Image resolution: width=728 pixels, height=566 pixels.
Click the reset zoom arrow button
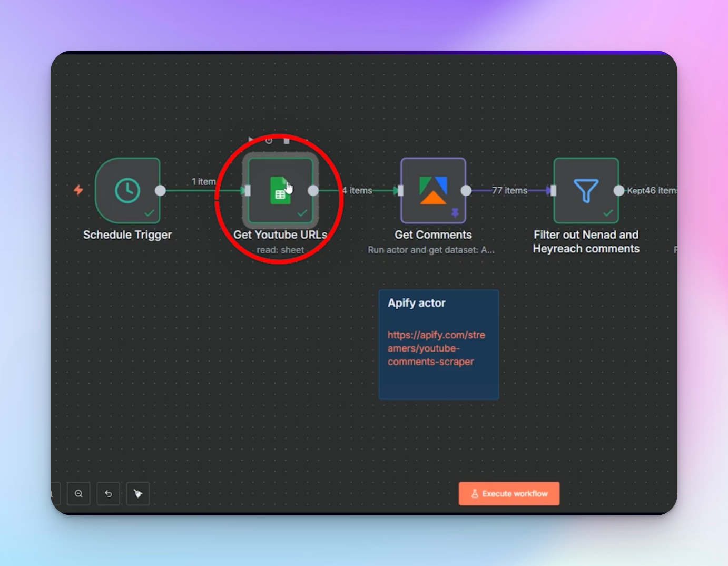pyautogui.click(x=109, y=494)
